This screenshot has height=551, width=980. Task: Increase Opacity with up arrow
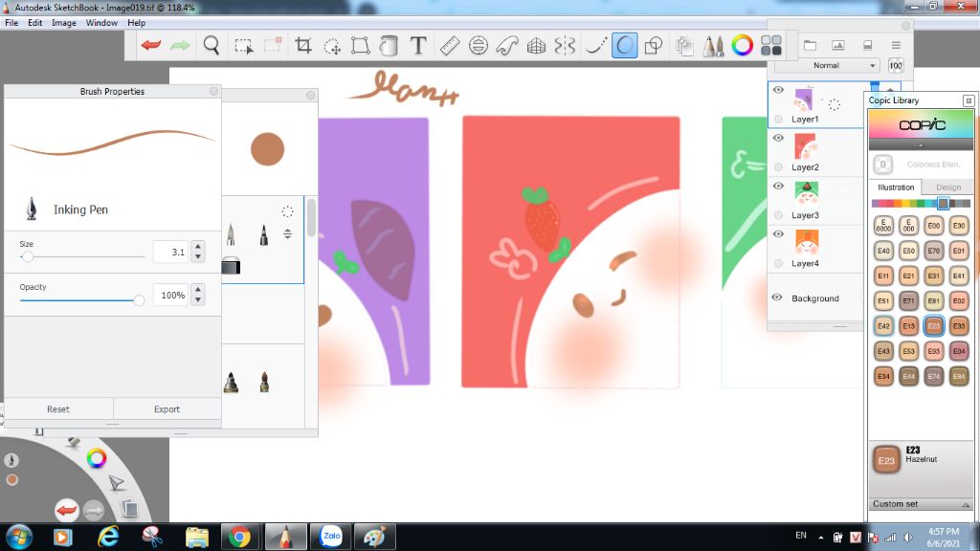tap(198, 289)
